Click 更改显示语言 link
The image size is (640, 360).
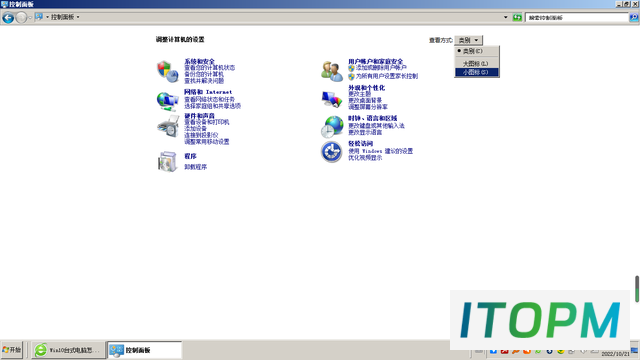[365, 133]
